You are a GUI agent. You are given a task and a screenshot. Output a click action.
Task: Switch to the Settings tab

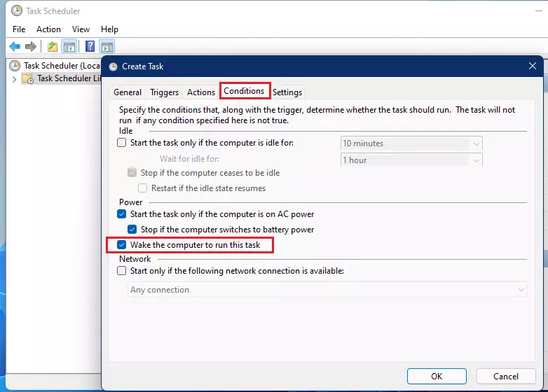tap(287, 92)
